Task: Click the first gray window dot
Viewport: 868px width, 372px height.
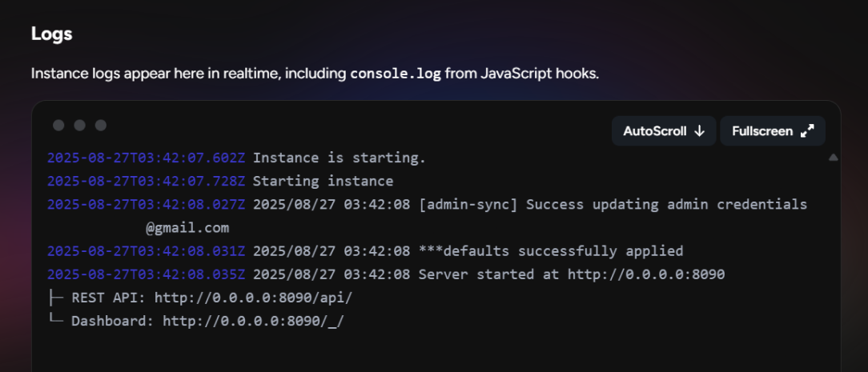Action: click(x=58, y=125)
